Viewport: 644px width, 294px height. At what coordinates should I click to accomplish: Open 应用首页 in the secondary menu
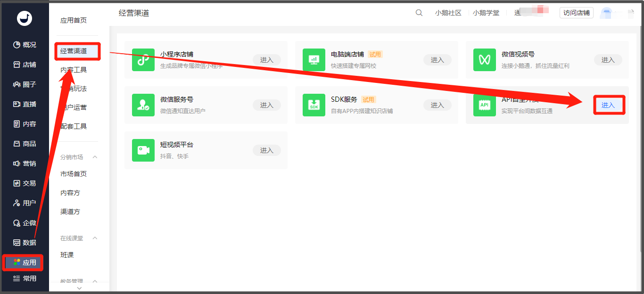tap(74, 20)
